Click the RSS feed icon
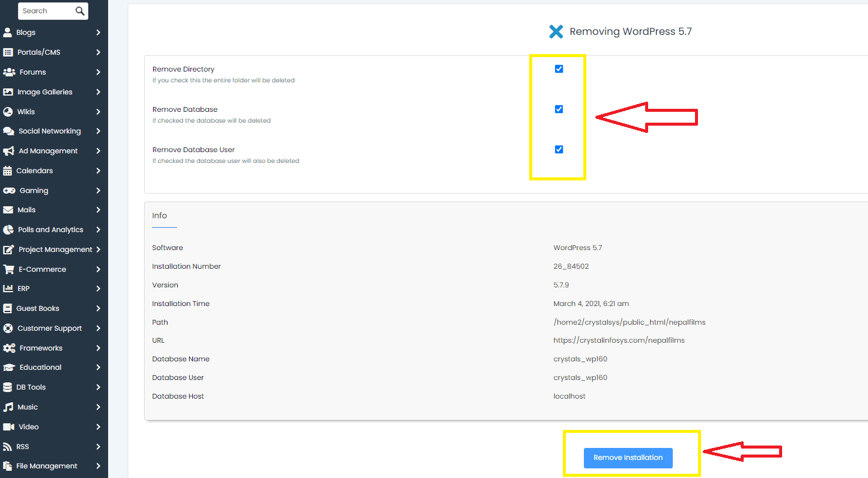Viewport: 868px width, 478px height. coord(7,447)
